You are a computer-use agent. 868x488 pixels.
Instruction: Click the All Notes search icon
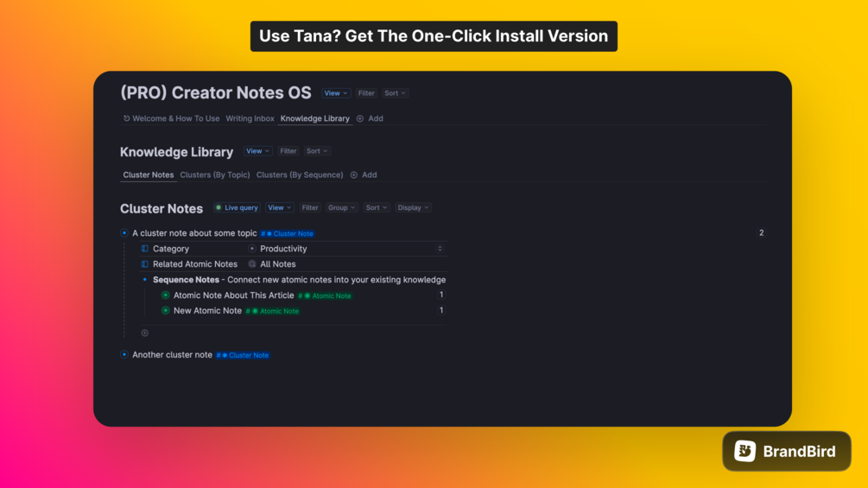252,264
